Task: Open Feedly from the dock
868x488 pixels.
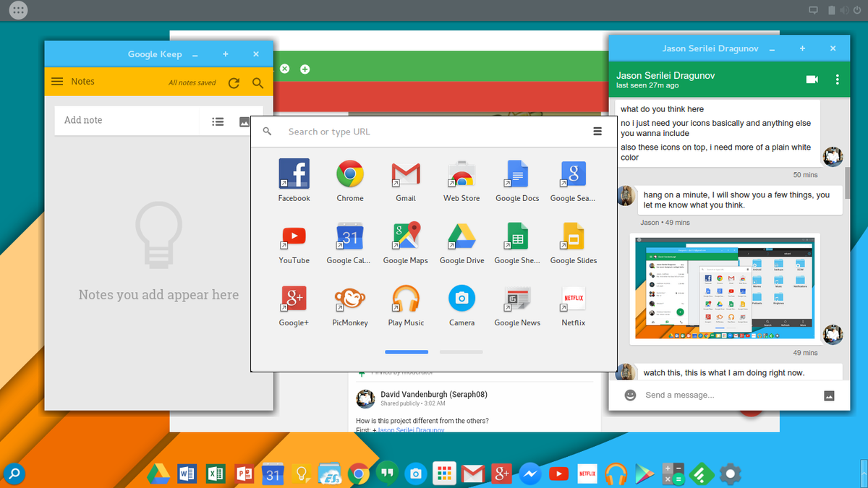Action: (x=702, y=474)
